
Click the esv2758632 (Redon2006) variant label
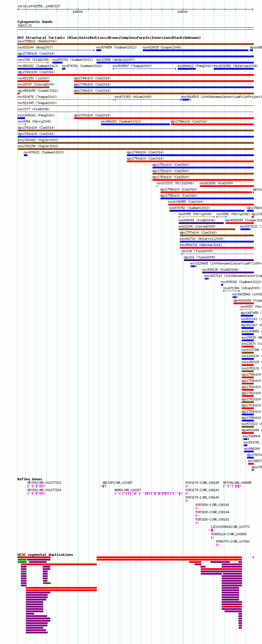37,41
